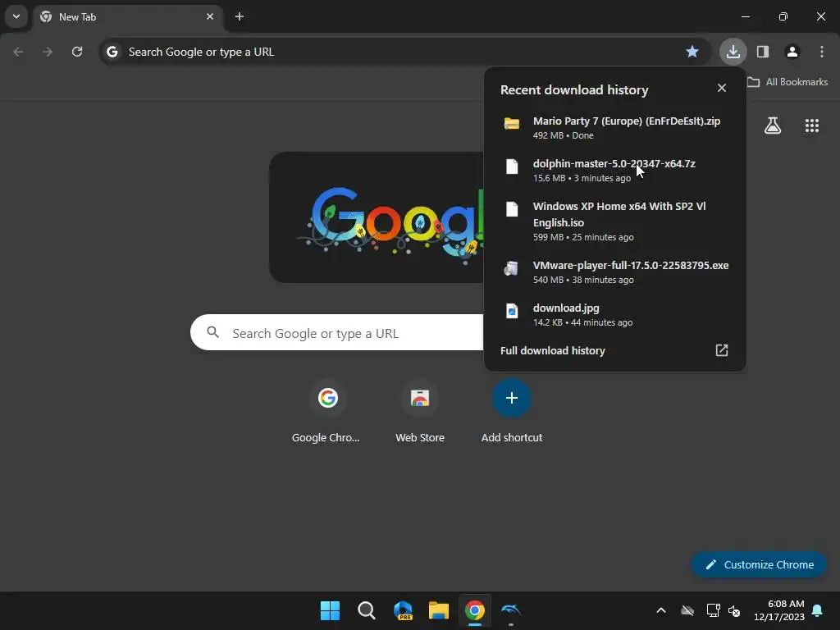The image size is (840, 630).
Task: Open Mario Party 7 zip download
Action: tap(615, 127)
